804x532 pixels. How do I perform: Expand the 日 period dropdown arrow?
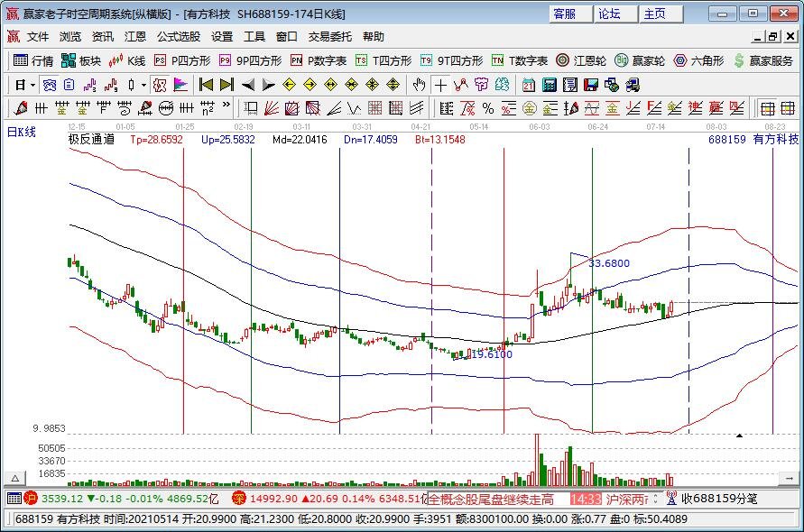32,85
